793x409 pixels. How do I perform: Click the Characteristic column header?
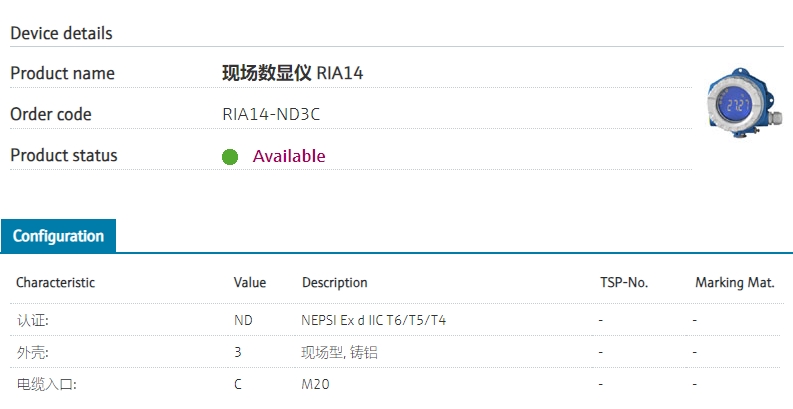coord(55,283)
